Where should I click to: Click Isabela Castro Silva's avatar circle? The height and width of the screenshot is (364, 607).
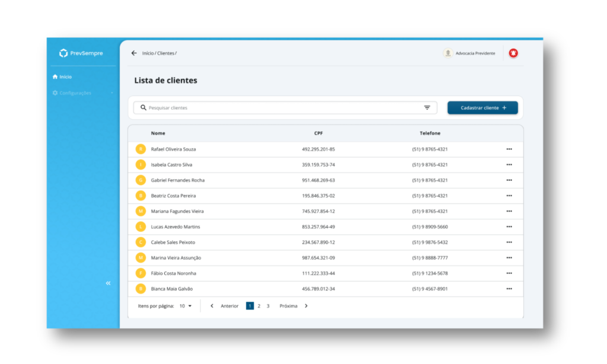(140, 165)
